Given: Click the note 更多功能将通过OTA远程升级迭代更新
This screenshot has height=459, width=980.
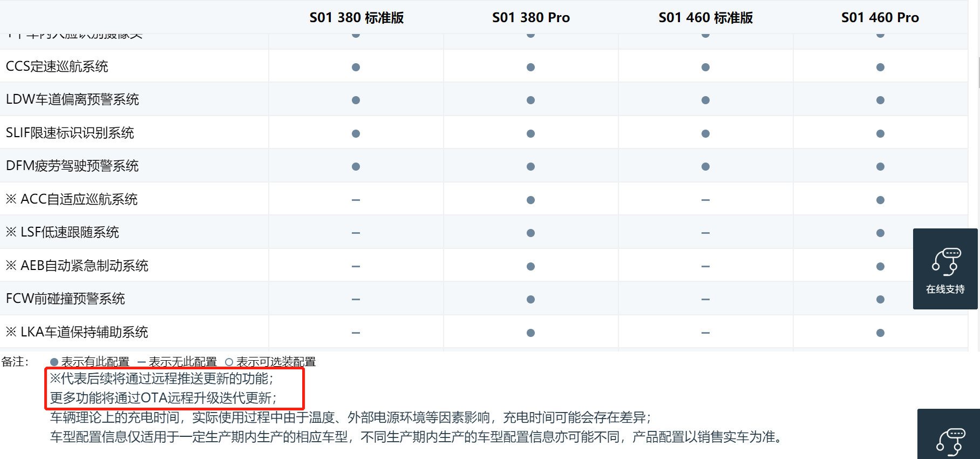Looking at the screenshot, I should [x=164, y=398].
